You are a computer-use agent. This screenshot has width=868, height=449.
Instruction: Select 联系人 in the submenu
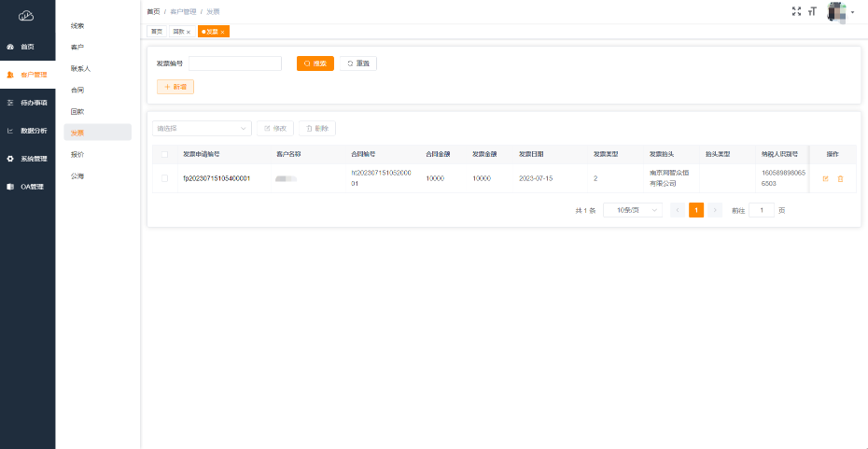[80, 69]
